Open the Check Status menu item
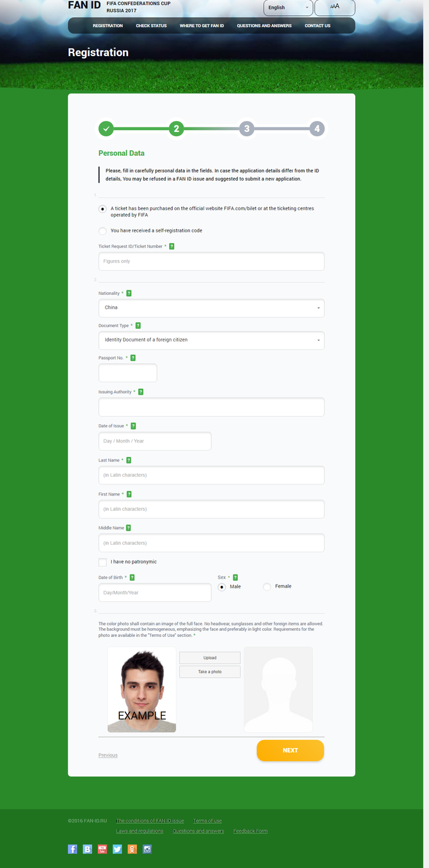Image resolution: width=429 pixels, height=868 pixels. (151, 26)
